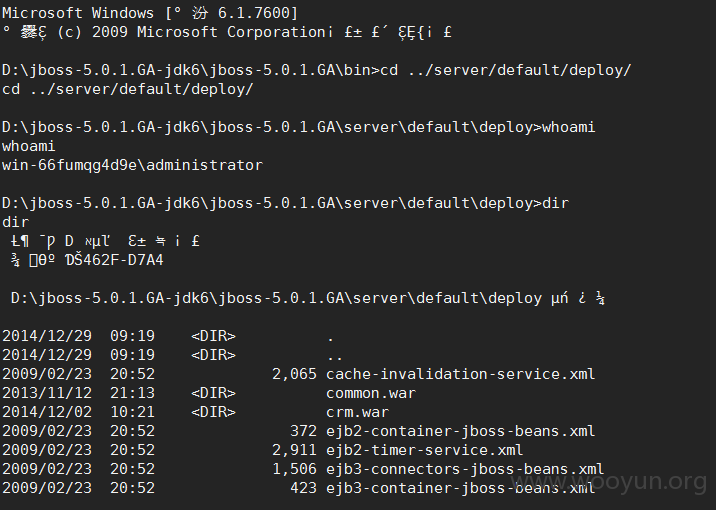This screenshot has height=510, width=716.
Task: Click the cache-invalidation-service.xml filename
Action: (x=460, y=374)
